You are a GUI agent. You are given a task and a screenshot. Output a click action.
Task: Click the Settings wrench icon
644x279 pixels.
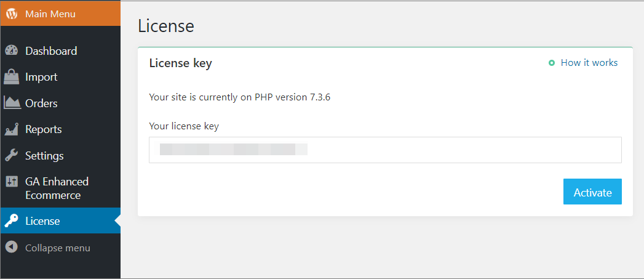pyautogui.click(x=12, y=156)
